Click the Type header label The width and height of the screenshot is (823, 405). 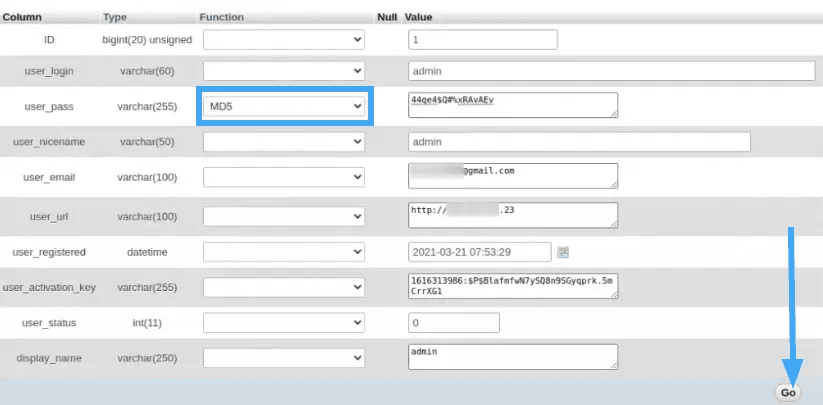click(x=115, y=17)
